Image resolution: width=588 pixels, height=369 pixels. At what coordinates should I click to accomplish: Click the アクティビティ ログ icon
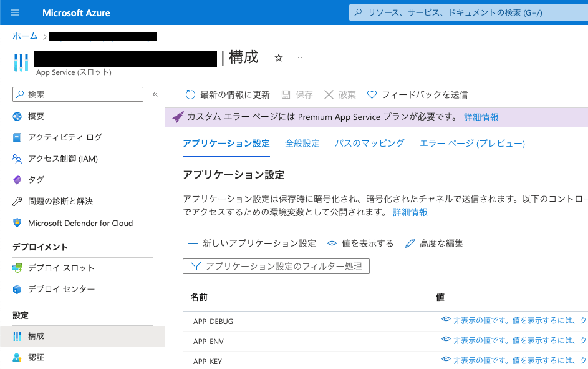coord(17,138)
